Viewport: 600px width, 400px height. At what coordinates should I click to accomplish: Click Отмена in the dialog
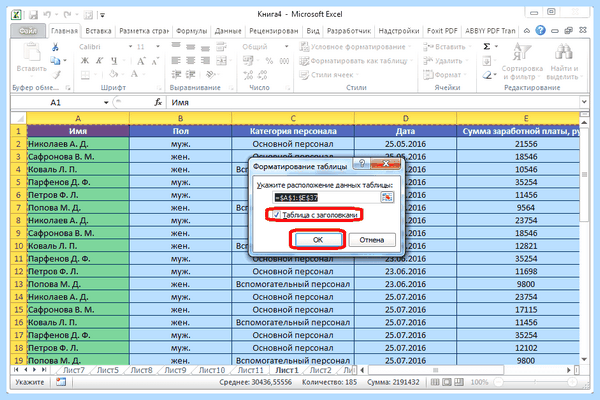[372, 240]
